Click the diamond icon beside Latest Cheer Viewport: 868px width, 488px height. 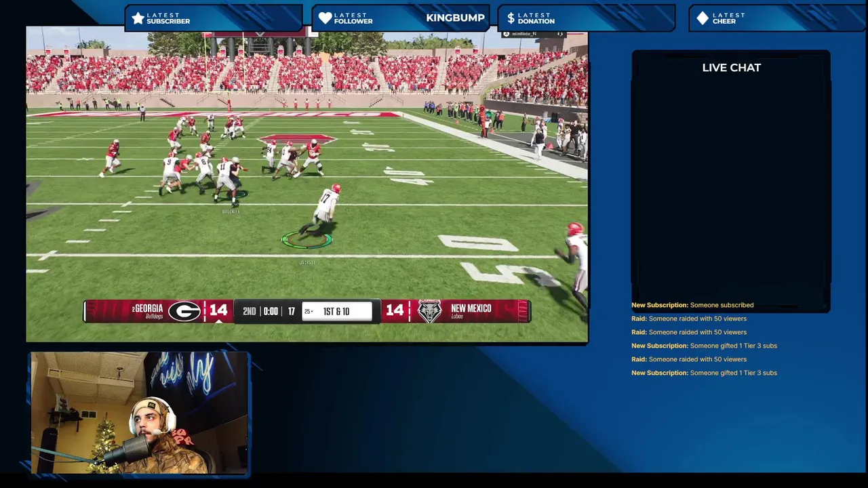pos(703,18)
